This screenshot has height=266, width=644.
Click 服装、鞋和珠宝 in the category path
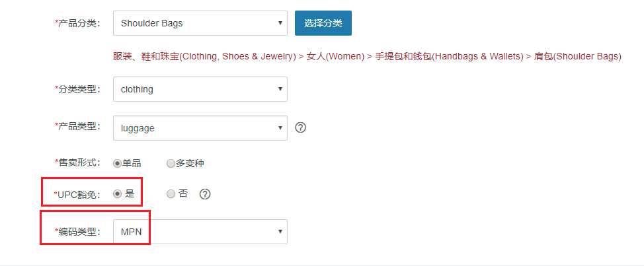tap(146, 57)
